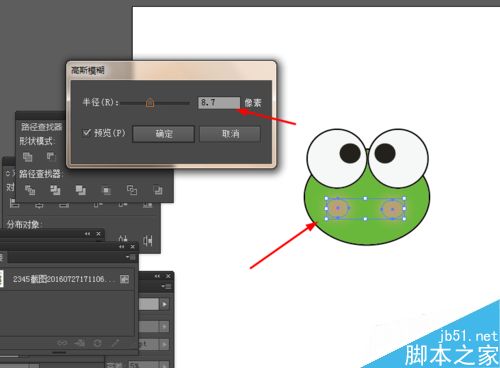Click the frog's right black pupil
The image size is (500, 368).
coord(385,153)
